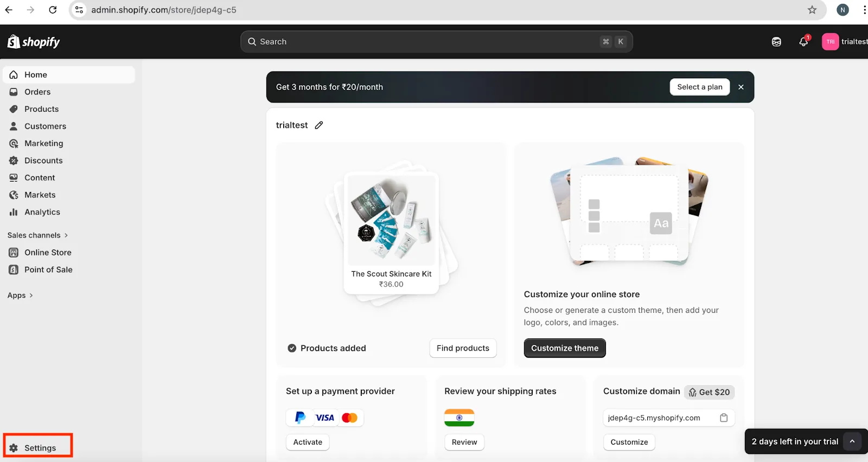868x462 pixels.
Task: Go to Analytics
Action: click(x=69, y=212)
